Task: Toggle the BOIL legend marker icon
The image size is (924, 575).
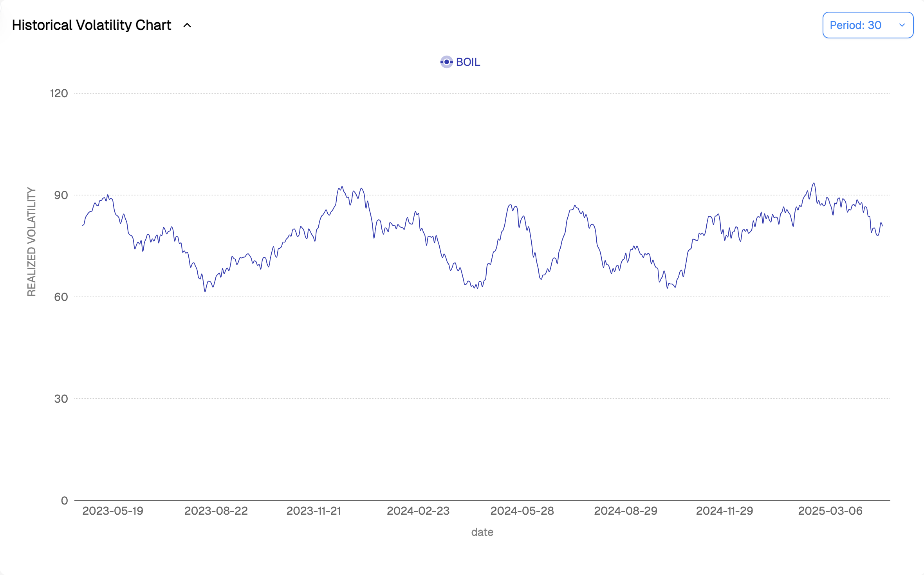Action: 446,62
